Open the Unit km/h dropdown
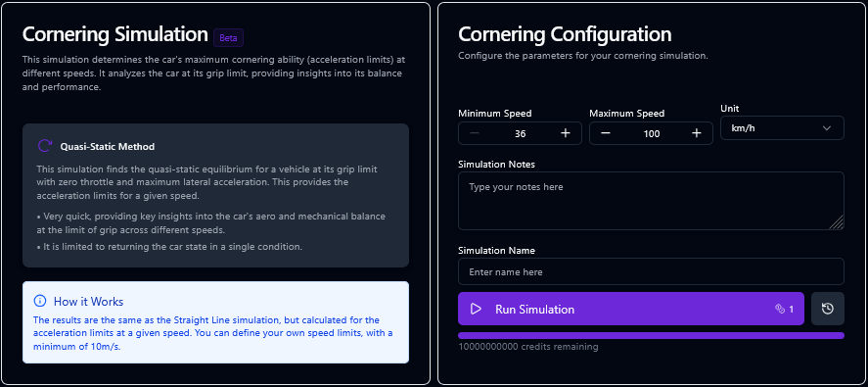This screenshot has width=868, height=387. point(782,128)
